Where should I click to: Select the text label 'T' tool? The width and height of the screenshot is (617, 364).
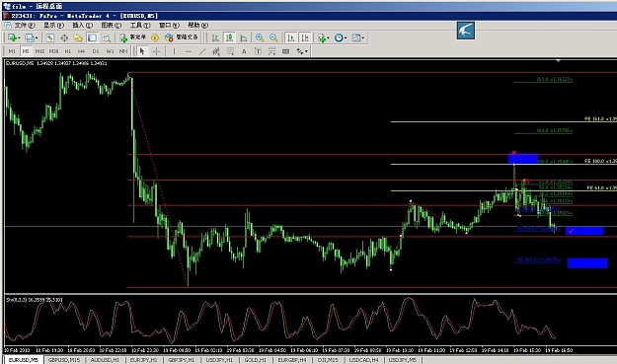pos(258,51)
